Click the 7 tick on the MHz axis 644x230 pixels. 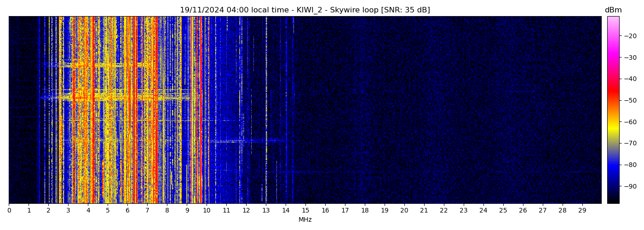(147, 210)
